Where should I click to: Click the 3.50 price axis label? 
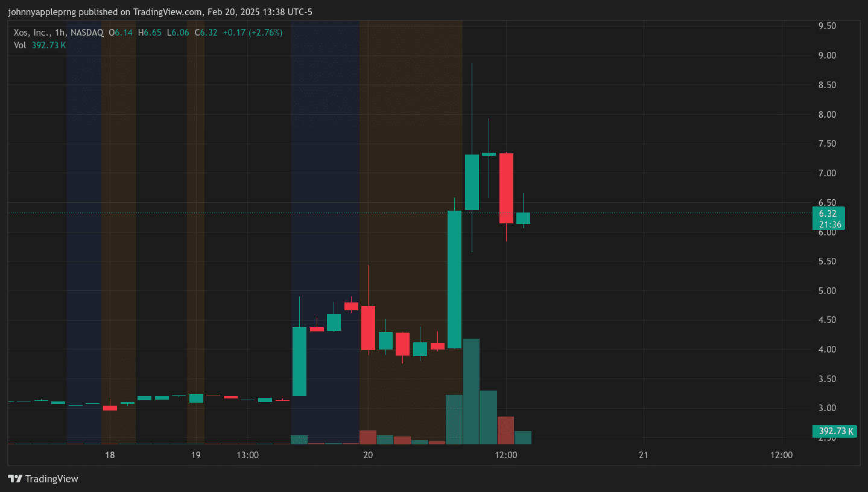(x=827, y=379)
